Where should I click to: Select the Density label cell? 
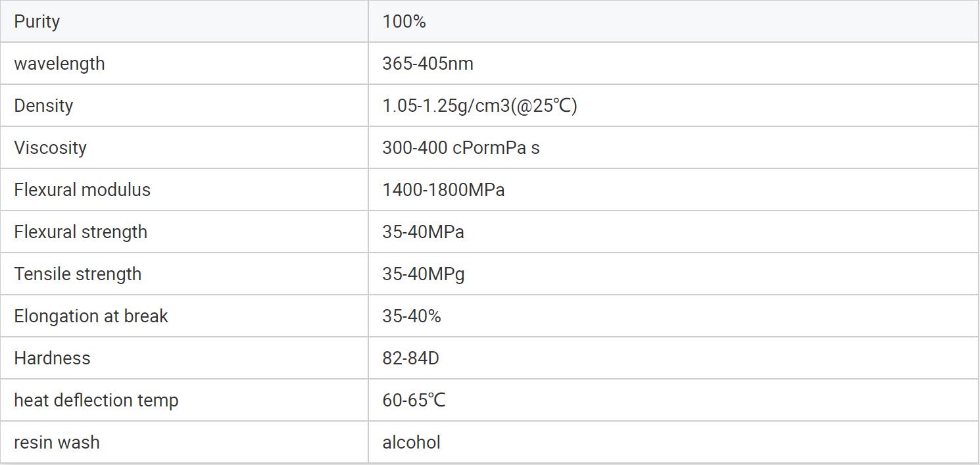tap(43, 106)
